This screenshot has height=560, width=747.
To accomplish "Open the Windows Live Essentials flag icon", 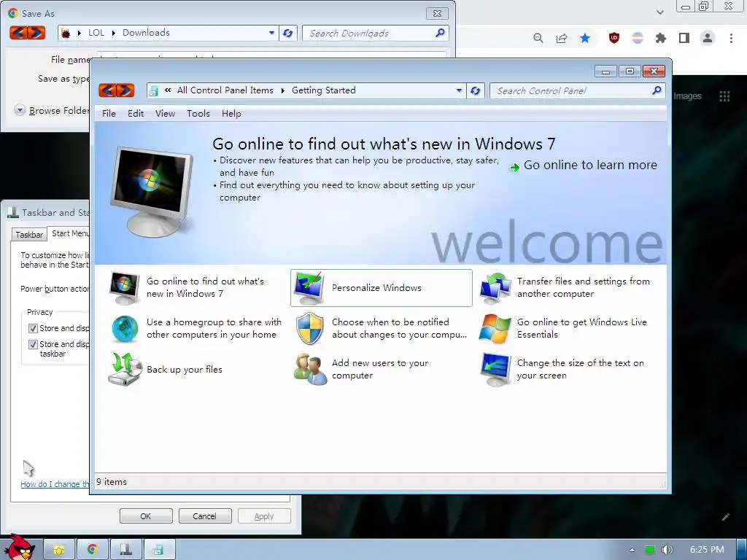I will (495, 329).
